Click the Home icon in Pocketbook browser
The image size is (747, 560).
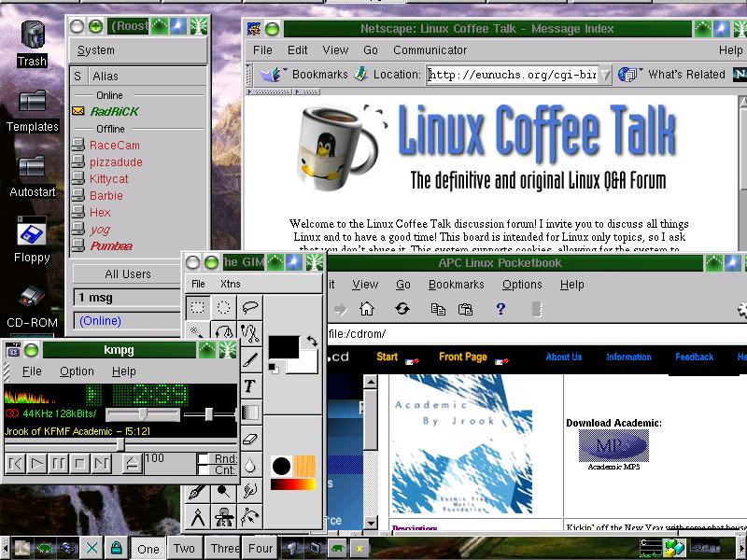(367, 309)
